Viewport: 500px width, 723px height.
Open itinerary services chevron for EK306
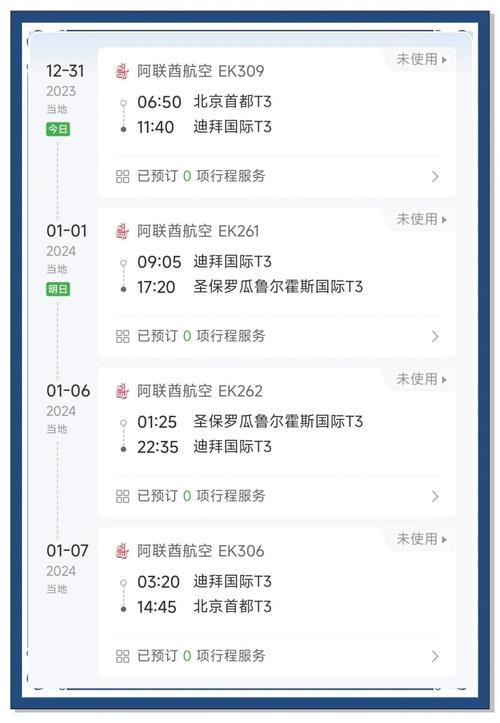[x=435, y=657]
